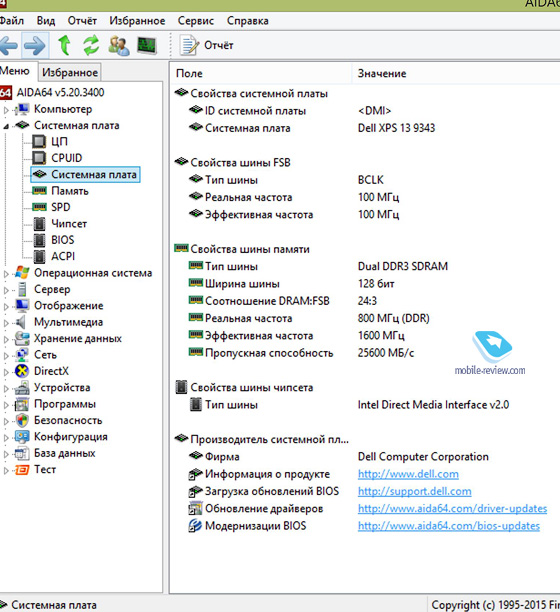
Task: Select the ЦП processor icon
Action: (39, 141)
